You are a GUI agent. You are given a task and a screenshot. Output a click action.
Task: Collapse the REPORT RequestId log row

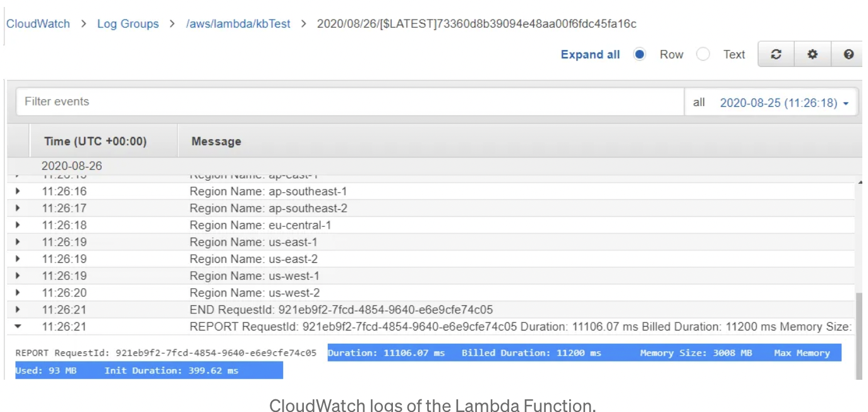[18, 327]
